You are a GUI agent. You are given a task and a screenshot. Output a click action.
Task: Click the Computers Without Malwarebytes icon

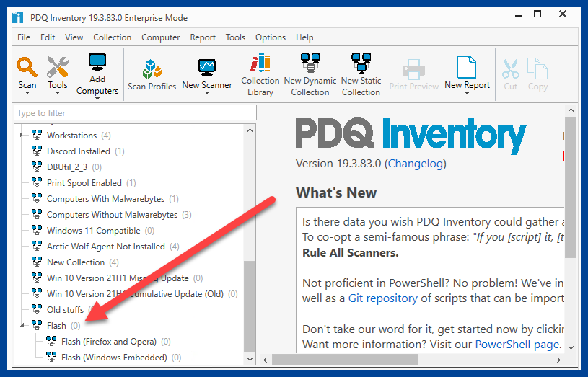pyautogui.click(x=37, y=214)
